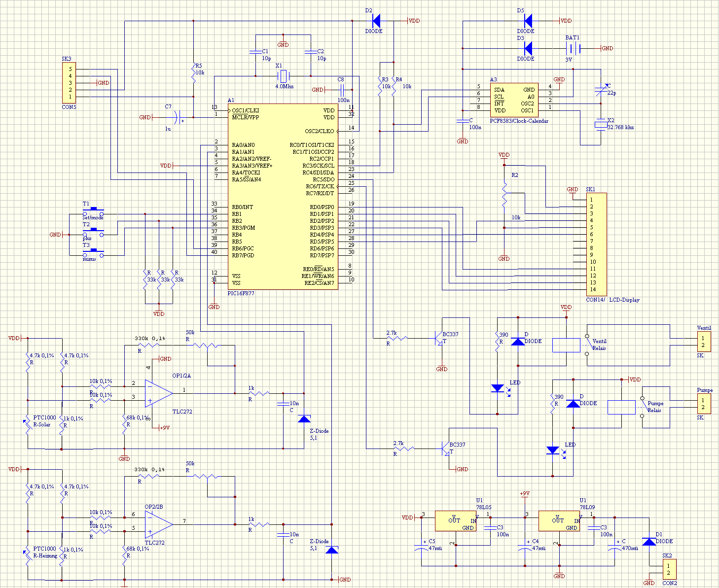Click the "RB7/PGD" pin label
Screen dimensions: 719x588
pyautogui.click(x=244, y=255)
